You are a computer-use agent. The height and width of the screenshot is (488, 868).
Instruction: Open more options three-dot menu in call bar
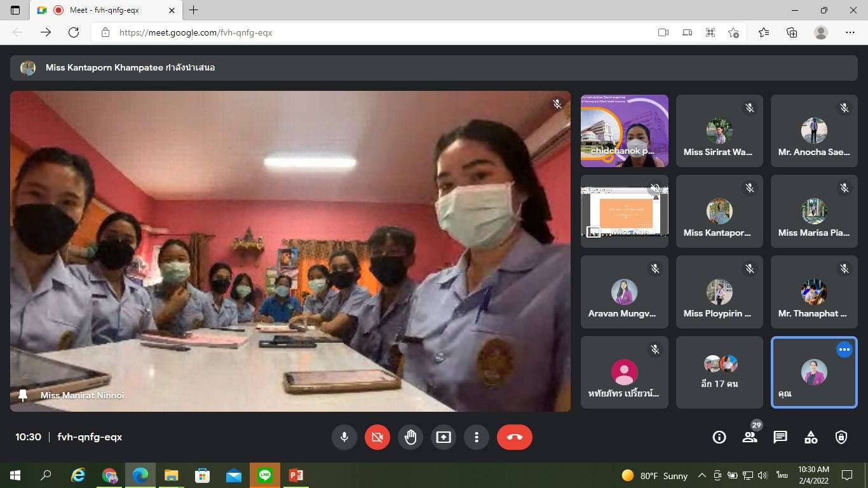pos(477,437)
